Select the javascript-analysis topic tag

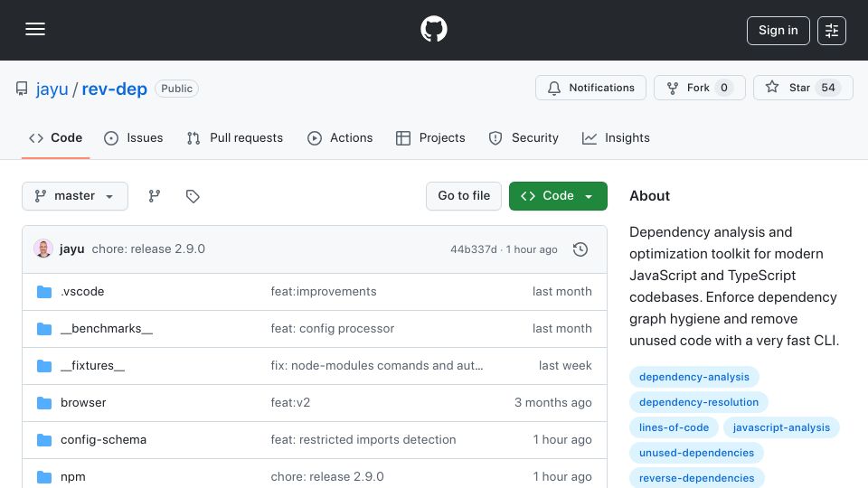click(x=781, y=427)
